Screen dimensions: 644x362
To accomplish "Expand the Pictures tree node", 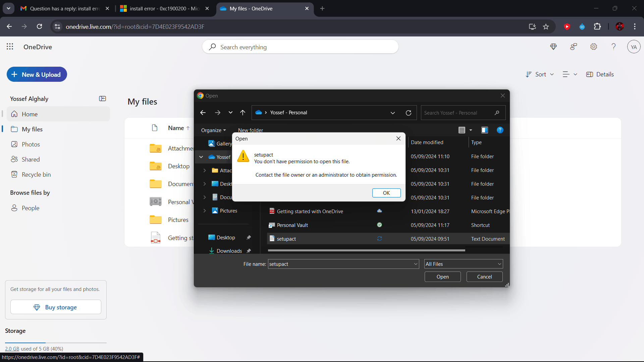I will (x=205, y=211).
